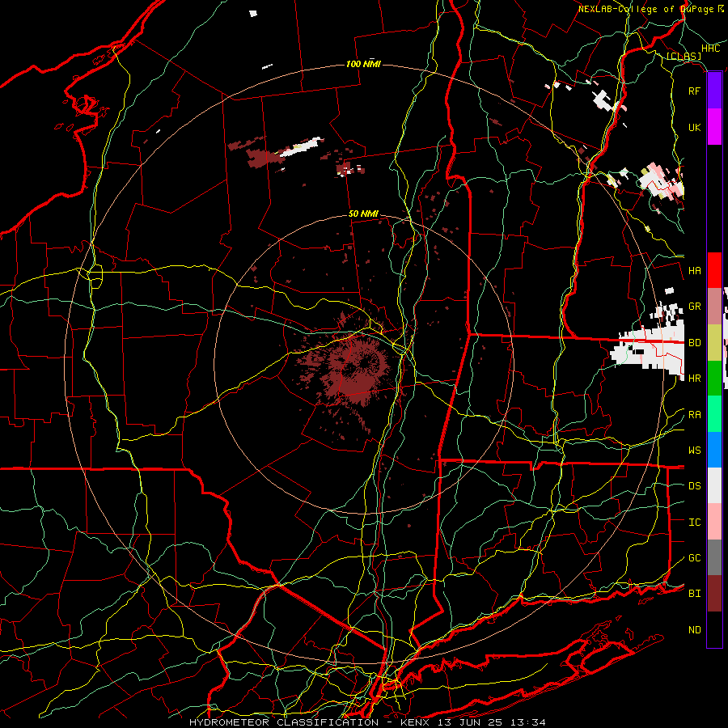Click the 'HHC' product label
The height and width of the screenshot is (728, 728).
711,49
